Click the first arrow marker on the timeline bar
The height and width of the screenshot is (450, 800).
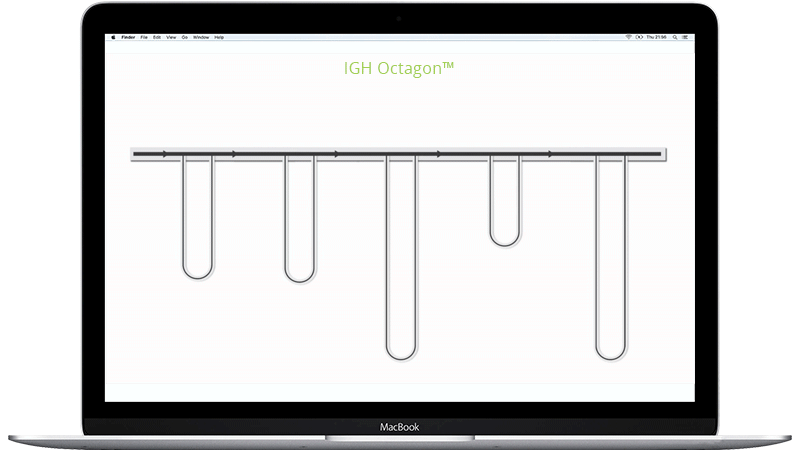165,154
